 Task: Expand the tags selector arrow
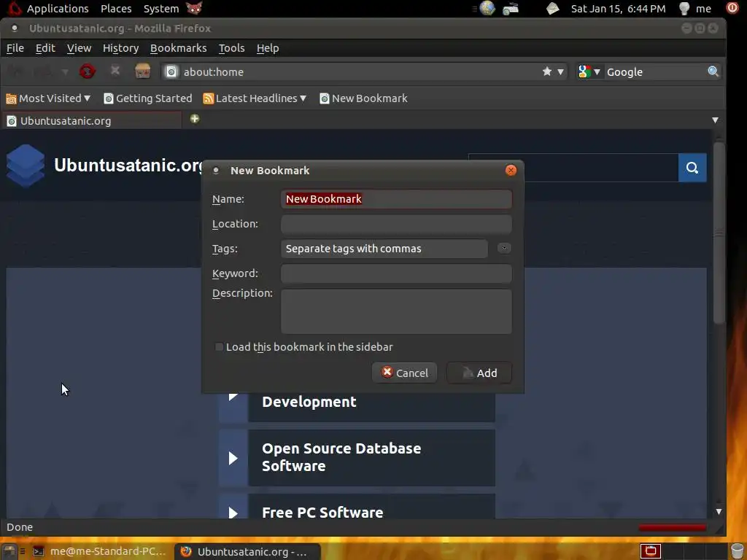(x=504, y=248)
